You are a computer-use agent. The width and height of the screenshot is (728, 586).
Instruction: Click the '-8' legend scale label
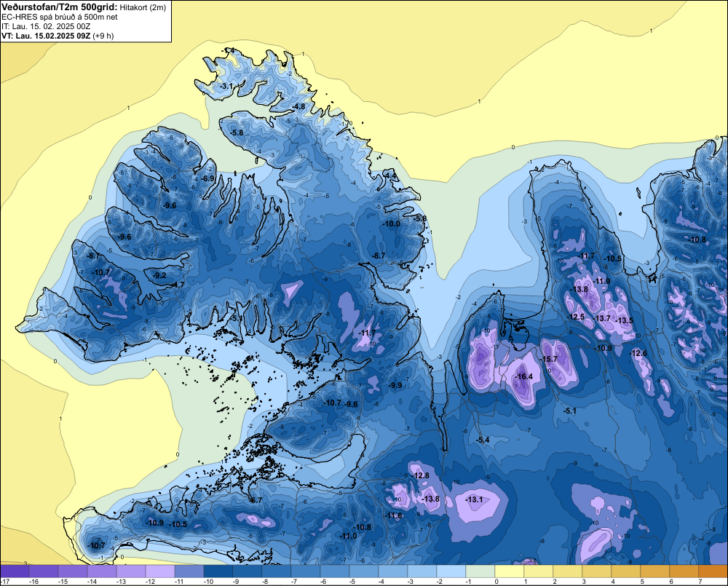[x=266, y=582]
